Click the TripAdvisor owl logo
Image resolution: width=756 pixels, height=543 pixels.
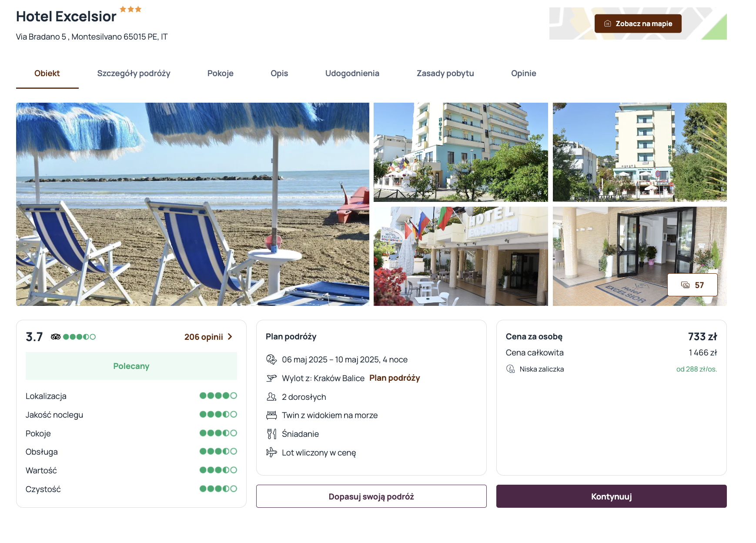[56, 337]
